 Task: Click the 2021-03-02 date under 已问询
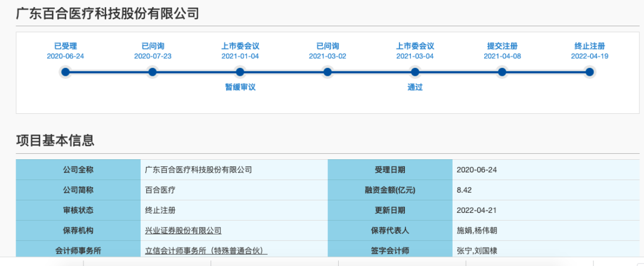pos(327,56)
